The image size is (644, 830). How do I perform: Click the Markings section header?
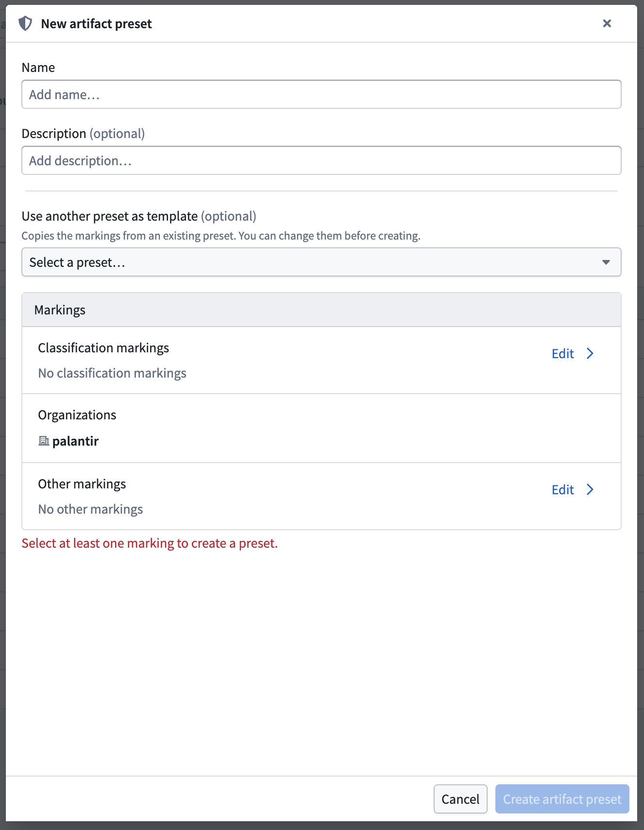322,310
